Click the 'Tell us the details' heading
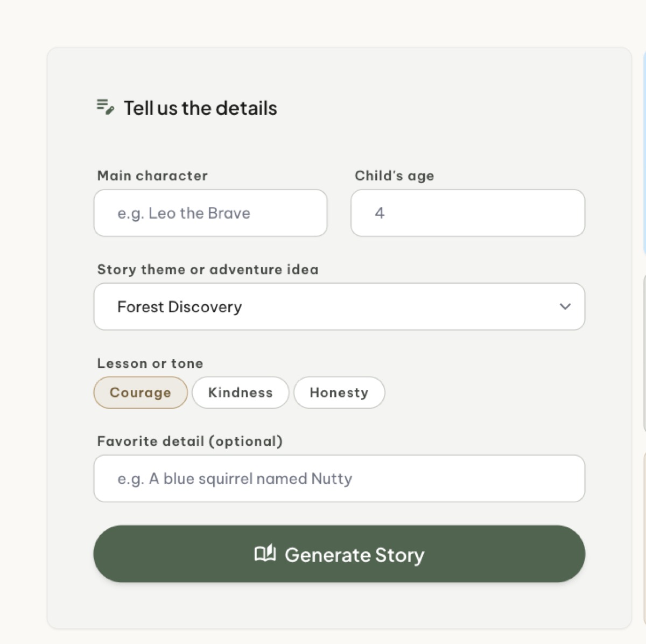Viewport: 646px width, 644px height. click(200, 108)
